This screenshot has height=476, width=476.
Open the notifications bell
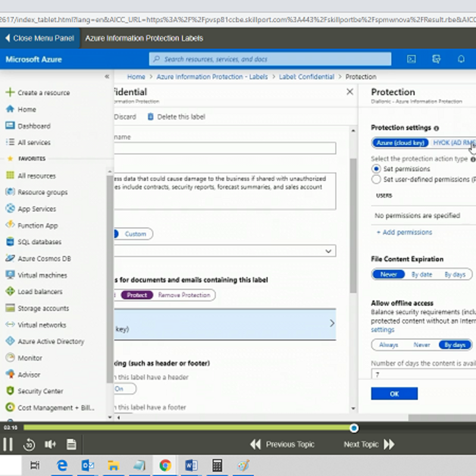[x=461, y=59]
